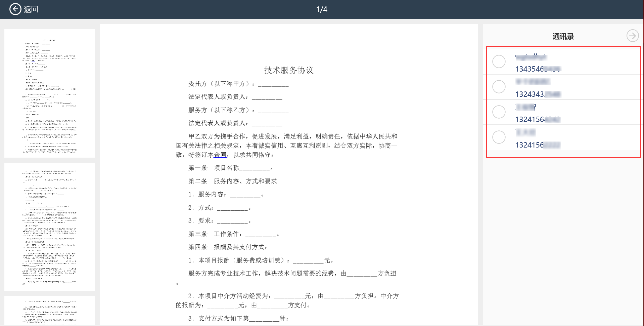Click the 通讯录 panel heading
This screenshot has width=644, height=326.
tap(563, 37)
